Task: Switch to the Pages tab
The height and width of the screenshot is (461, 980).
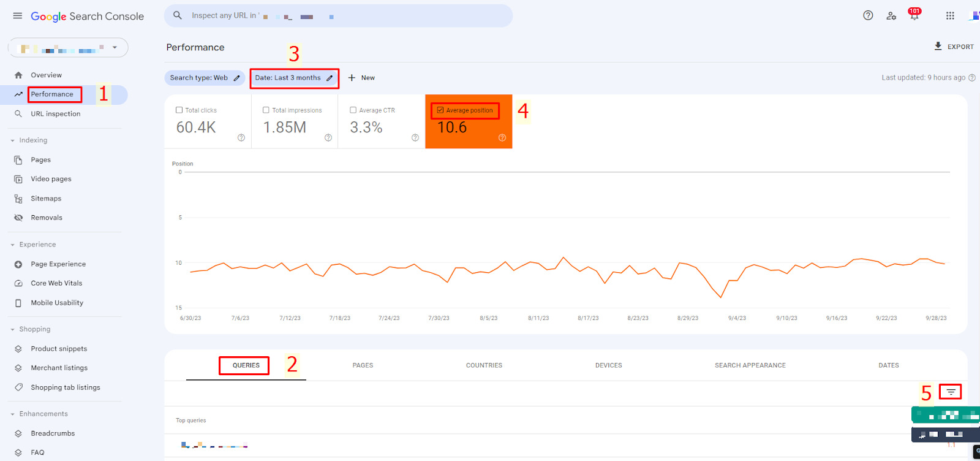Action: tap(363, 365)
